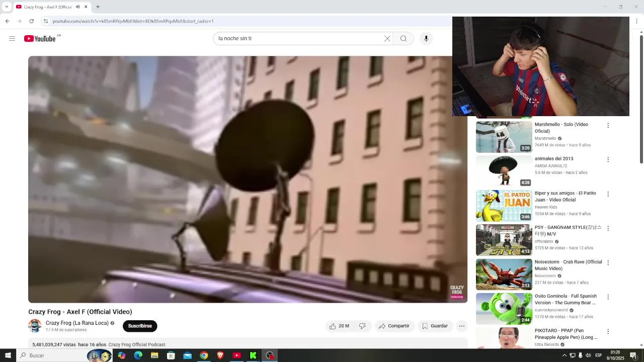Screen dimensions: 644x362
Task: Reload the current page
Action: pos(31,21)
